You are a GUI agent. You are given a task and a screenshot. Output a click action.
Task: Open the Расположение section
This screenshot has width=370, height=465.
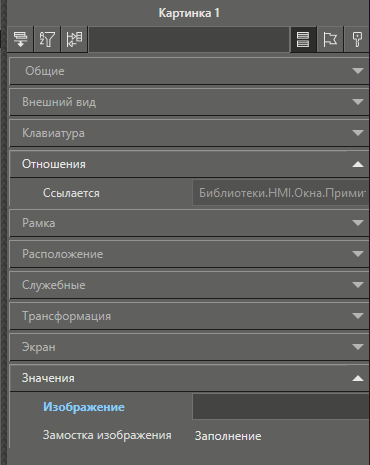coord(189,254)
